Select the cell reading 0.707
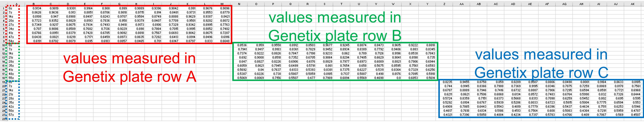This screenshot has height=122, width=644. (x=34, y=29)
